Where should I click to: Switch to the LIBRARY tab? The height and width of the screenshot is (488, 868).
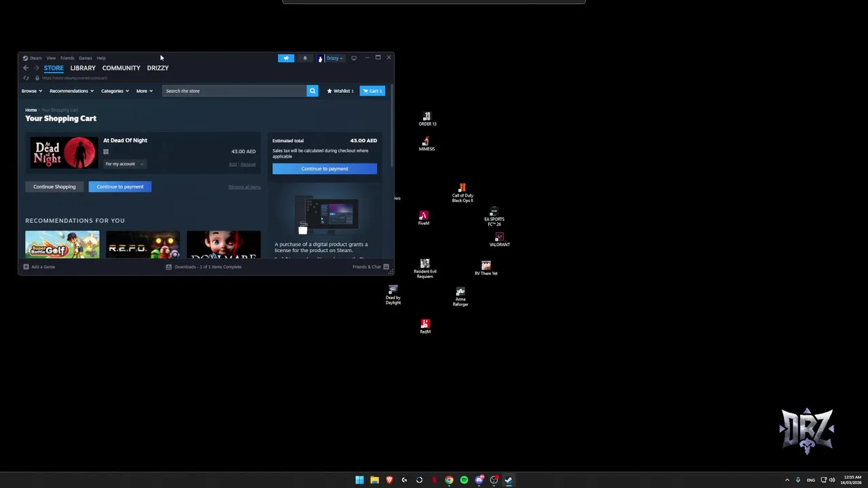click(83, 68)
